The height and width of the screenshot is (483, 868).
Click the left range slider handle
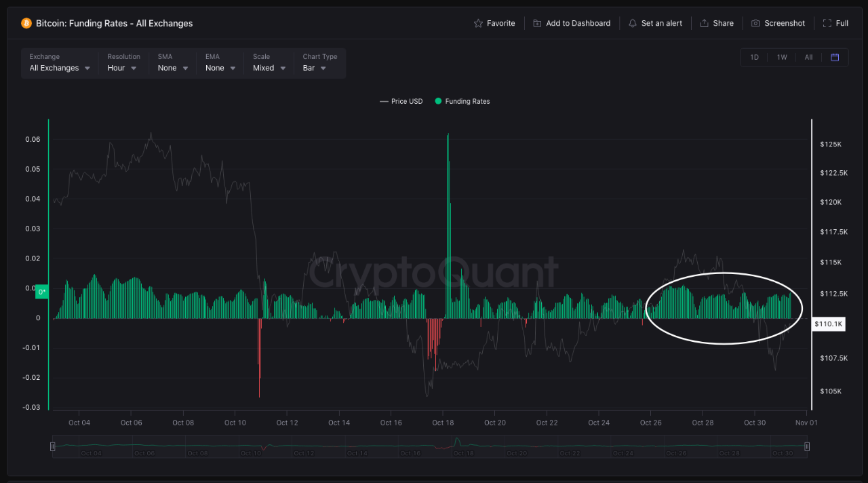click(x=53, y=446)
